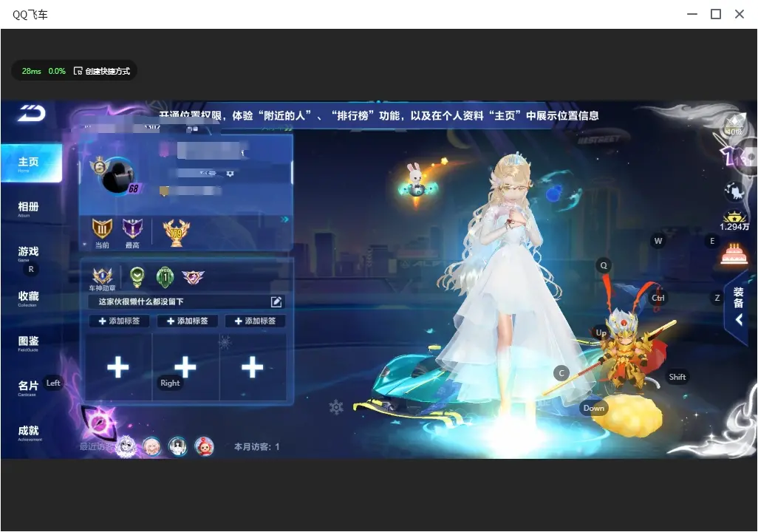Click the 10级 crystal level icon

click(735, 126)
